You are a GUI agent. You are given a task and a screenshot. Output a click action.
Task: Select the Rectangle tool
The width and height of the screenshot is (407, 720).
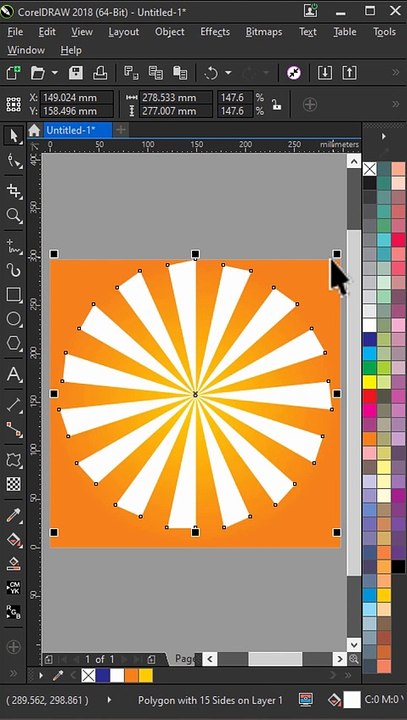tap(13, 295)
